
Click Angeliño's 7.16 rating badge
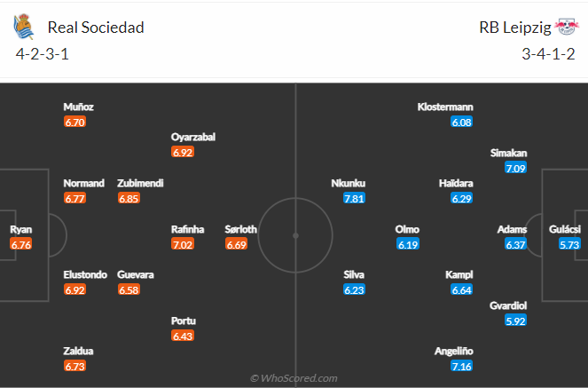(461, 367)
